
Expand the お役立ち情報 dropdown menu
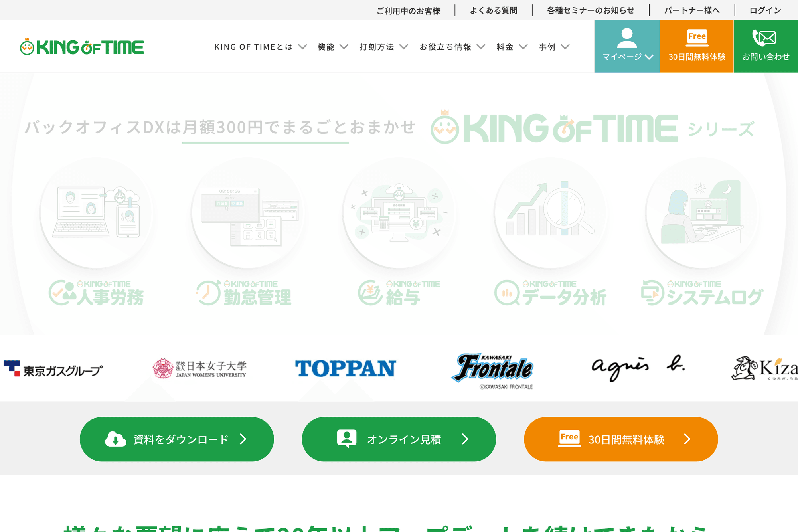click(452, 47)
